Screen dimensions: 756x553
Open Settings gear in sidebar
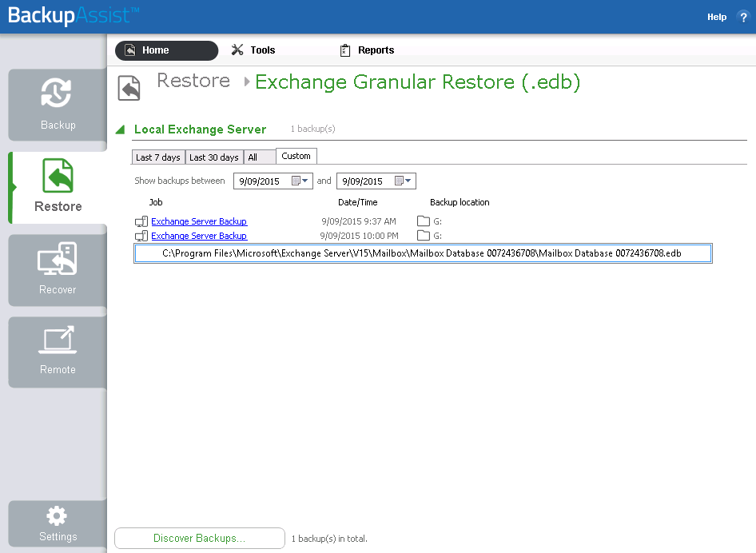(x=58, y=523)
